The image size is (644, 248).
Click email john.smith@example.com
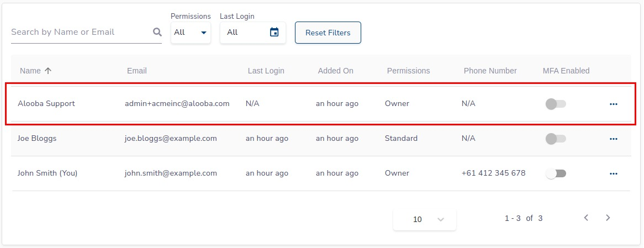tap(171, 173)
